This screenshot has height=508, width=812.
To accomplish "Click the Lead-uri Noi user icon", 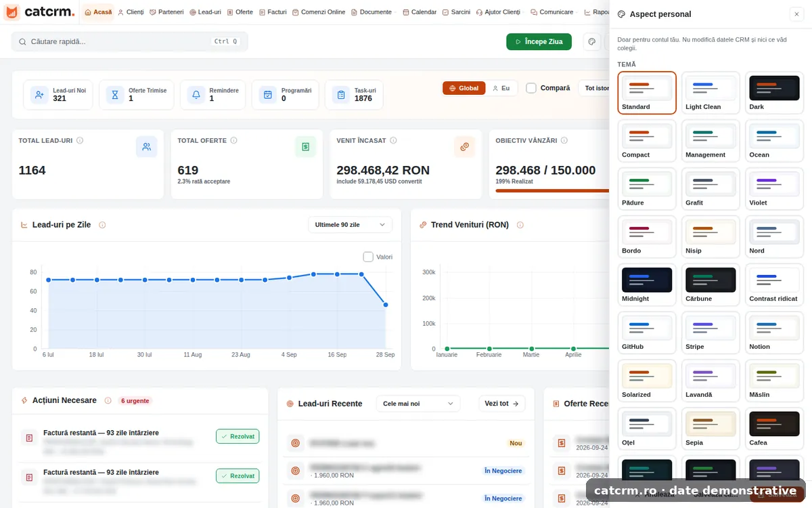I will tap(39, 95).
